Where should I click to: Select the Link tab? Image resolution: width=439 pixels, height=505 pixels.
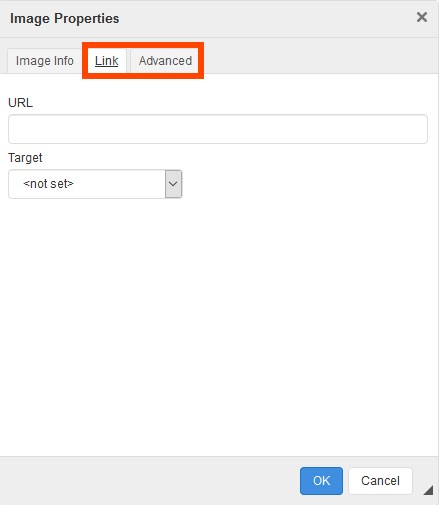(107, 61)
